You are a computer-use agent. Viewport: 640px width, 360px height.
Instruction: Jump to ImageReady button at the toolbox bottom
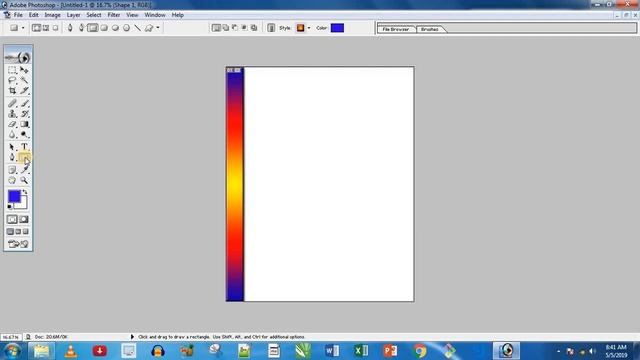tap(18, 244)
